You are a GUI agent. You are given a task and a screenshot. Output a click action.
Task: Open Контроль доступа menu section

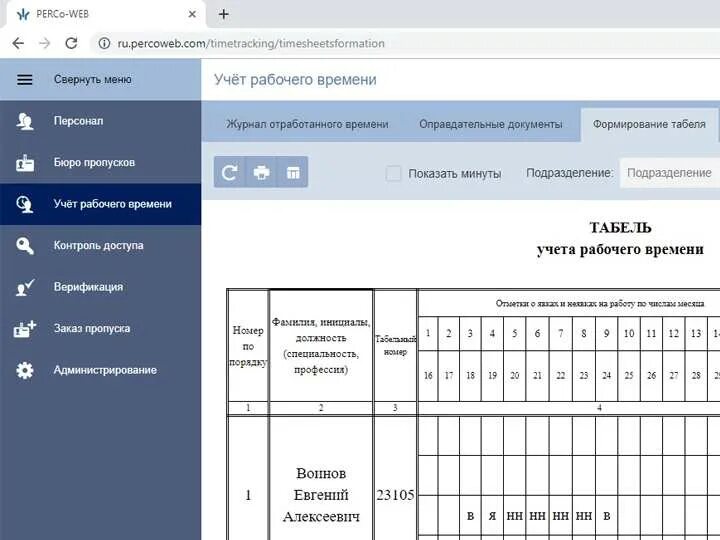(101, 246)
